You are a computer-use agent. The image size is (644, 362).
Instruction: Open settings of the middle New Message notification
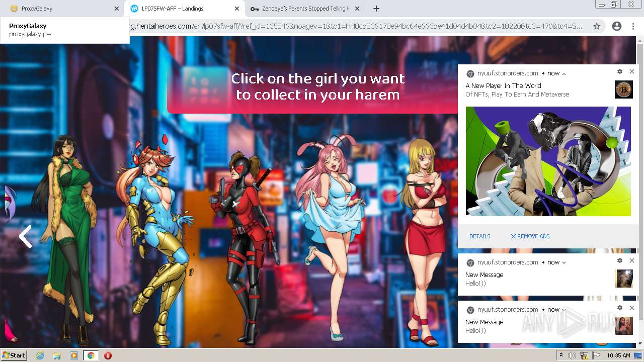pos(620,260)
